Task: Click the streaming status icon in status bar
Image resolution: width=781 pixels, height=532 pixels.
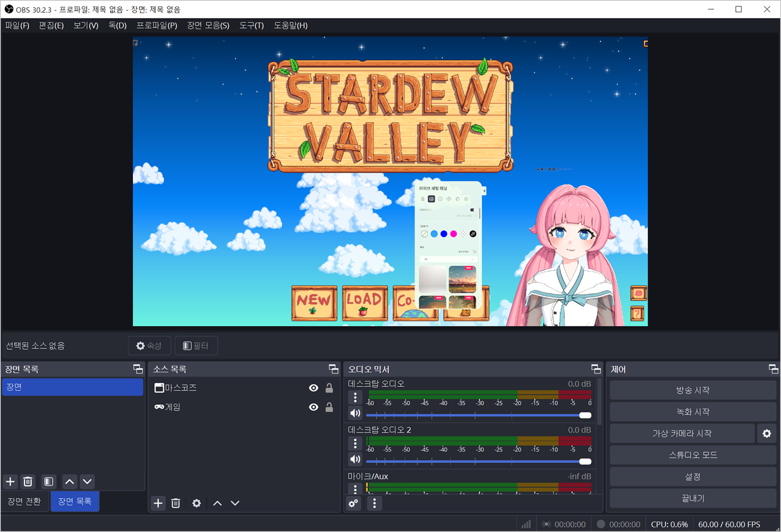Action: 546,524
